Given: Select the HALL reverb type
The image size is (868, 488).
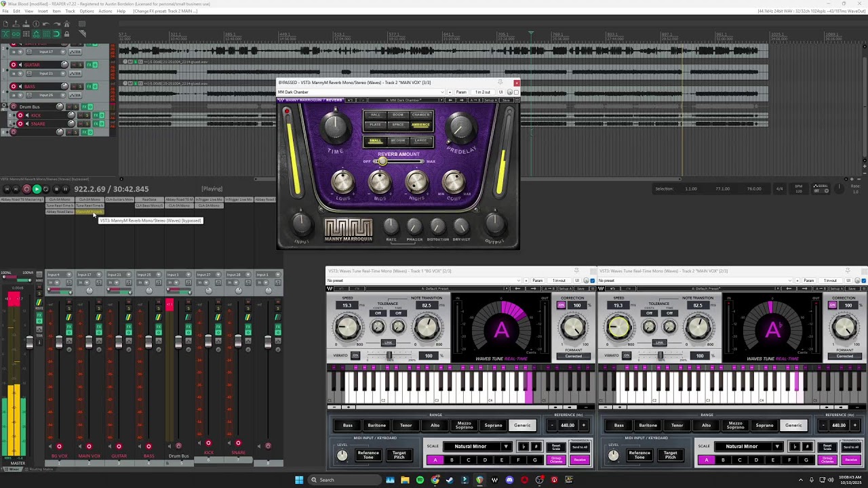Looking at the screenshot, I should point(376,115).
